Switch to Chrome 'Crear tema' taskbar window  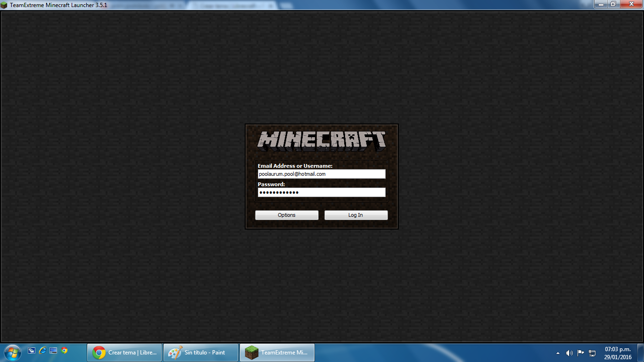click(x=125, y=353)
